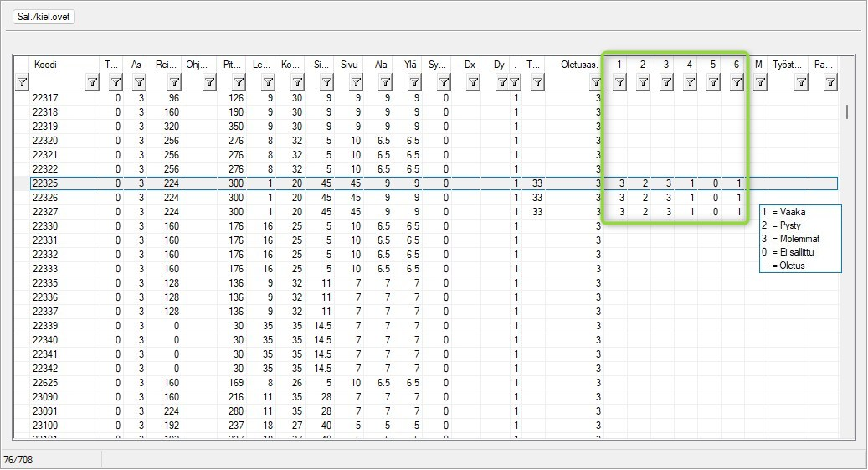This screenshot has height=470, width=868.
Task: Open the filter dropdown under Työst... column
Action: click(801, 83)
